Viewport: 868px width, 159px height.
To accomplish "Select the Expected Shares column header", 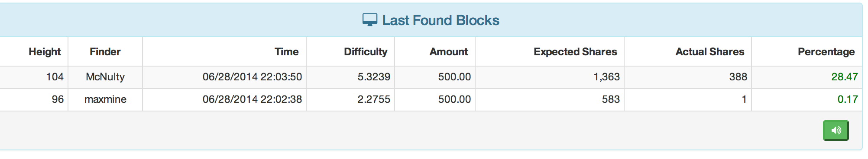I will click(575, 52).
